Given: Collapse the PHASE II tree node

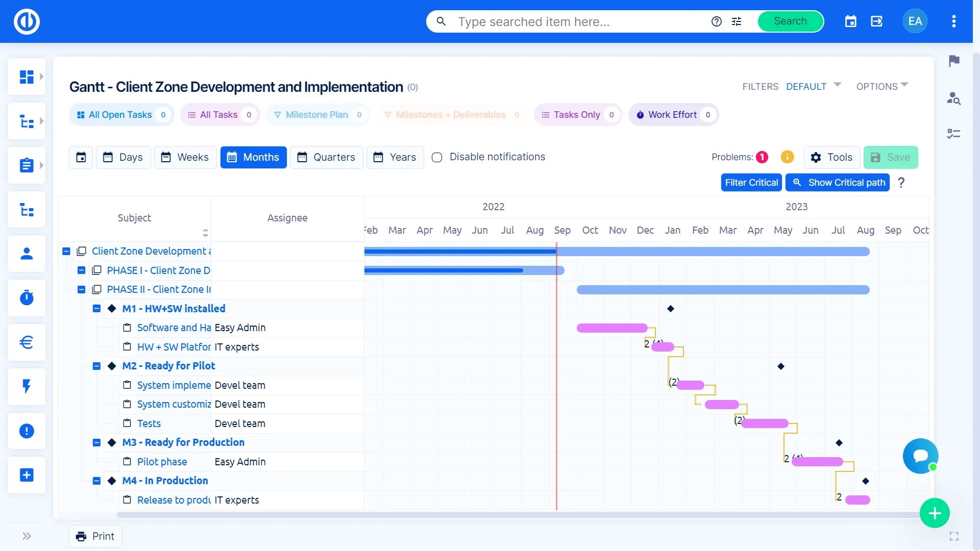Looking at the screenshot, I should pos(81,290).
